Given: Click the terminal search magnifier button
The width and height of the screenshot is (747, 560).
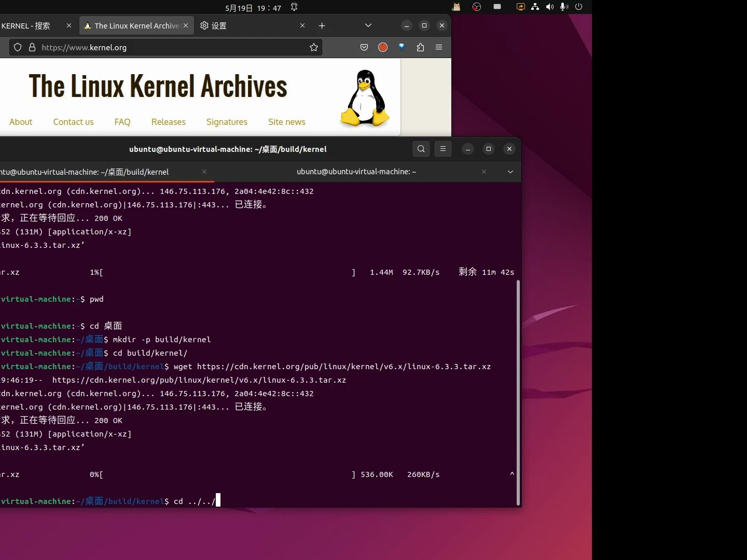Looking at the screenshot, I should (x=421, y=149).
